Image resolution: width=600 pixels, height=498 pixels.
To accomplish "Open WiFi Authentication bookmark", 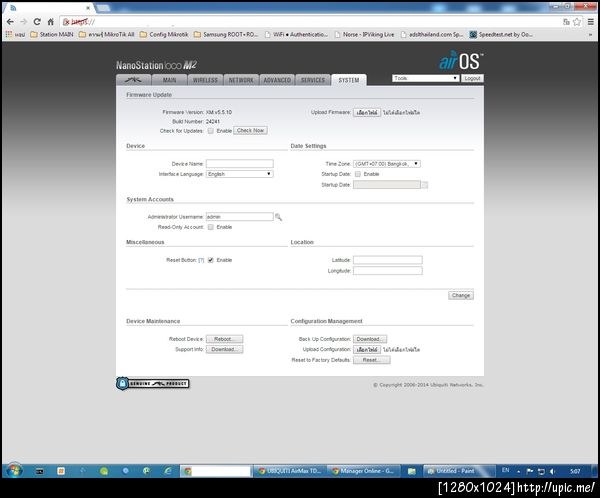I will click(x=296, y=34).
